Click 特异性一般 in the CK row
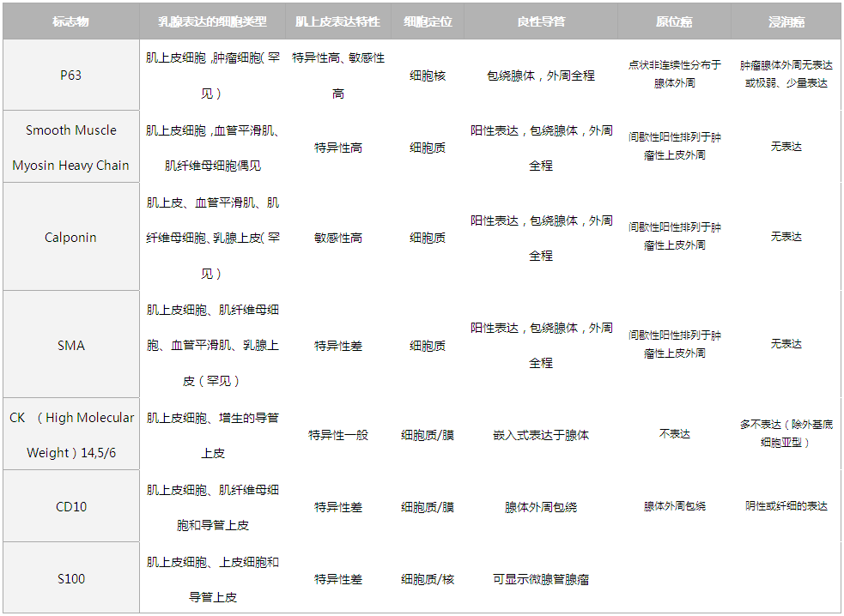The height and width of the screenshot is (616, 844). click(x=337, y=435)
